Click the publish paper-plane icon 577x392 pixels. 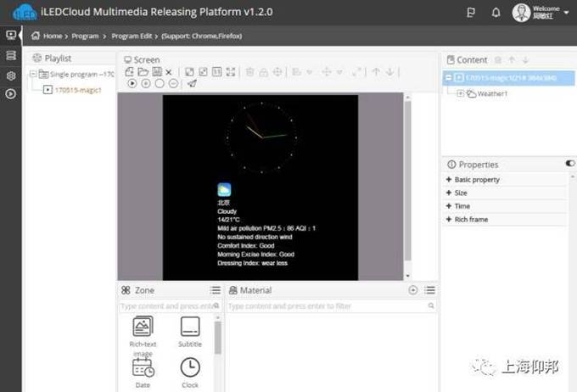192,84
